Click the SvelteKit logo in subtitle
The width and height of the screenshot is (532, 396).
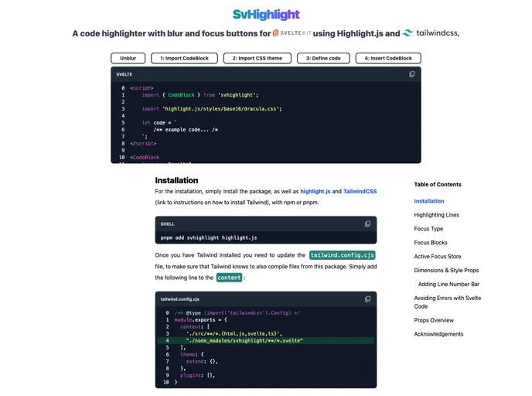click(x=292, y=33)
